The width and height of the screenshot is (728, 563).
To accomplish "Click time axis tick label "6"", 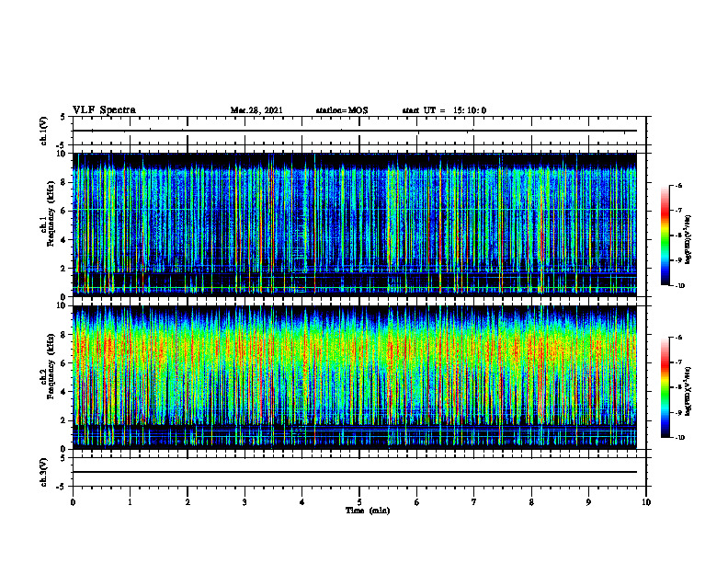I will click(x=416, y=502).
